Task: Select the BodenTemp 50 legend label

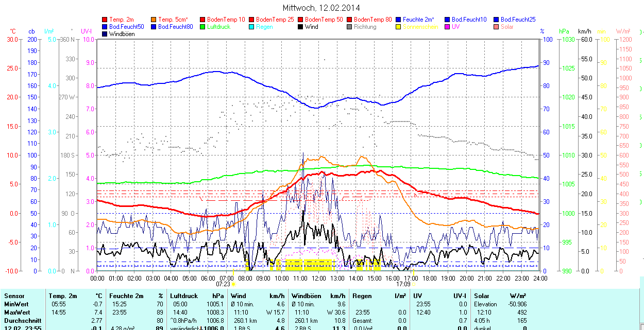Action: [x=324, y=20]
